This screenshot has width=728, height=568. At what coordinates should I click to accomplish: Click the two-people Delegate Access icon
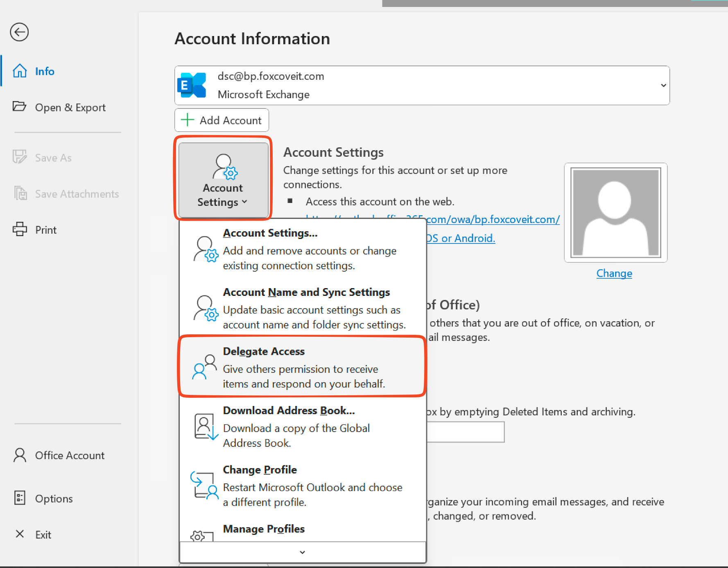point(204,367)
